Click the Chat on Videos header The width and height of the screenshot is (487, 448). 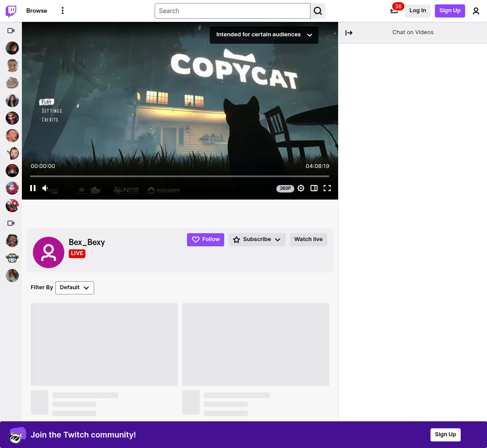pyautogui.click(x=413, y=32)
